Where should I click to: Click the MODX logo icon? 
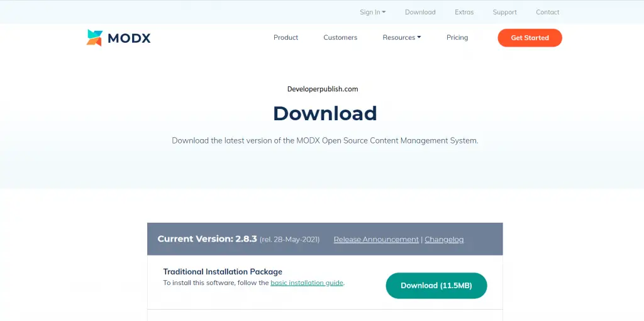94,38
